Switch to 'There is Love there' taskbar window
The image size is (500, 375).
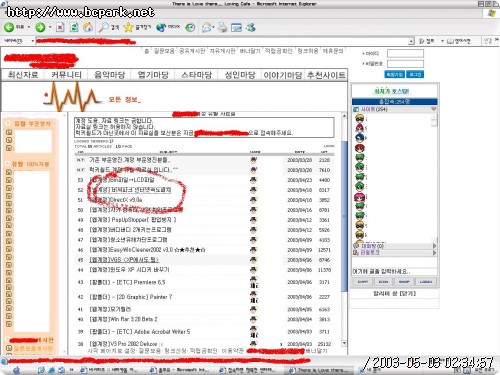319,370
